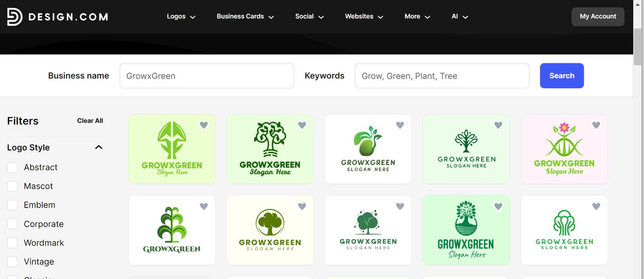Toggle the Vintage style checkbox
The image size is (644, 279).
click(13, 262)
